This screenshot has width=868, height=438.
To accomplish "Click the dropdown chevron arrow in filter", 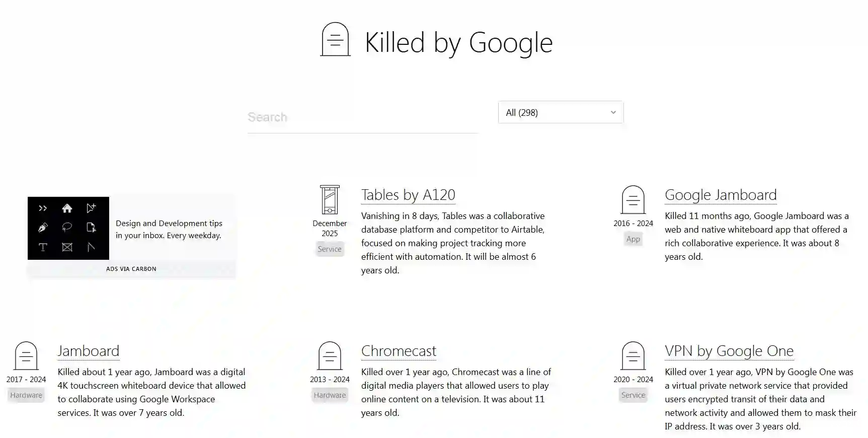I will pos(613,112).
